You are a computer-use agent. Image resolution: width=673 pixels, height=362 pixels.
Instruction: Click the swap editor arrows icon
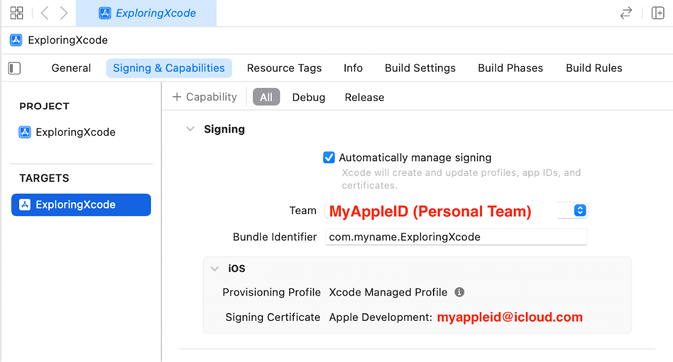click(x=626, y=13)
